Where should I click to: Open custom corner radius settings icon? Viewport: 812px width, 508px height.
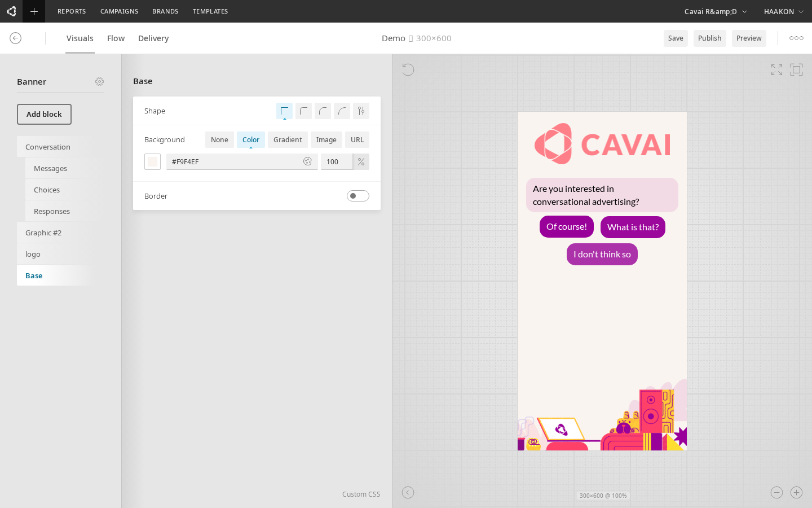361,111
